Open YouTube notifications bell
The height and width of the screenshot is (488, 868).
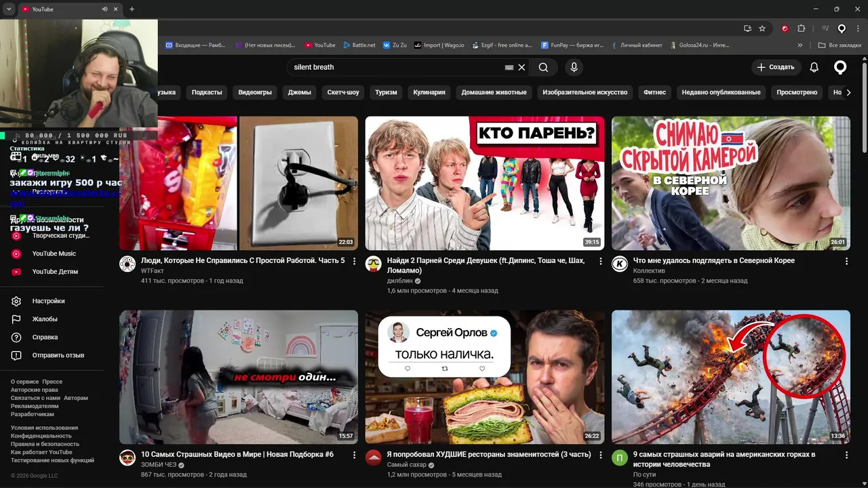[x=814, y=67]
